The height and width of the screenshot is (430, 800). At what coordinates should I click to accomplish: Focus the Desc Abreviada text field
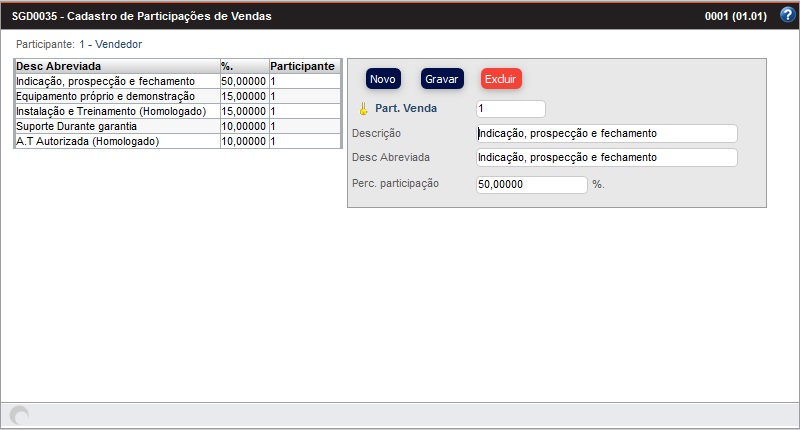click(x=606, y=158)
